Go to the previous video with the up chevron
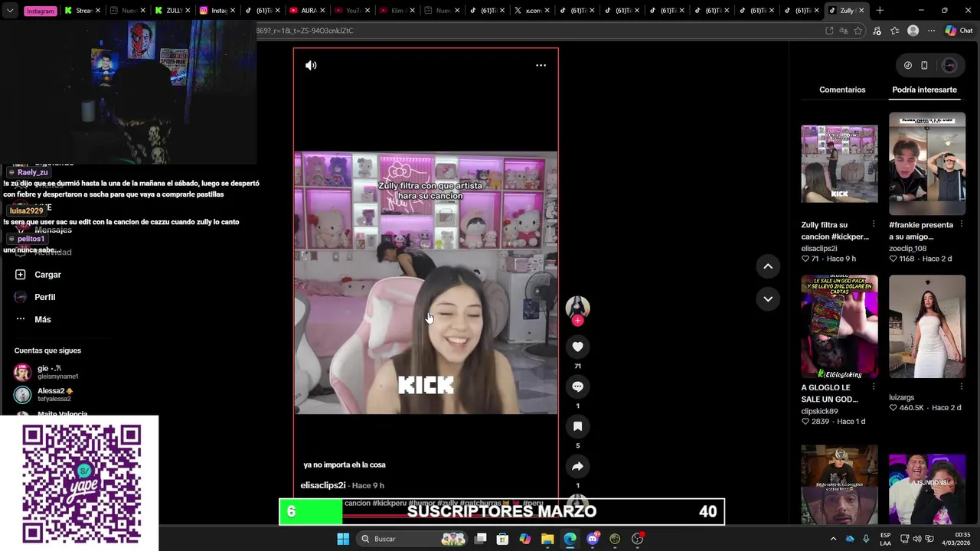Viewport: 980px width, 551px height. (x=768, y=266)
